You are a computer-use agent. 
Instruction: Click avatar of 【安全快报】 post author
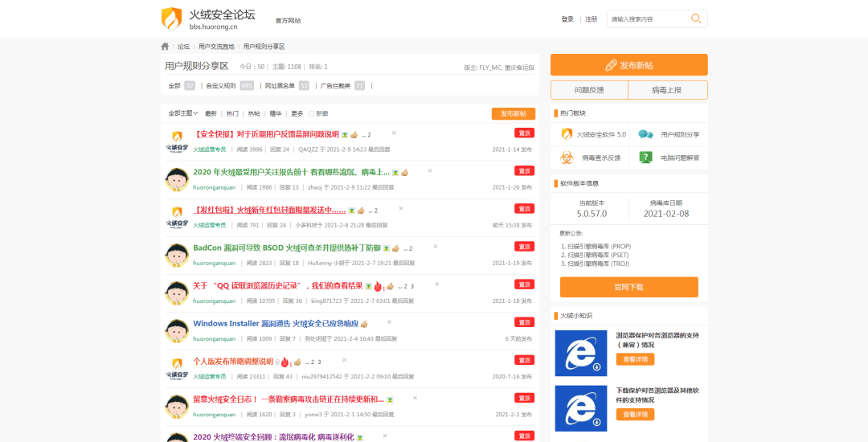point(177,141)
